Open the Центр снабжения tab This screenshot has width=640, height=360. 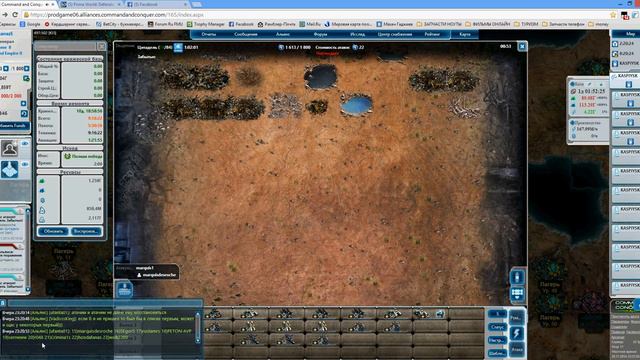(x=395, y=34)
